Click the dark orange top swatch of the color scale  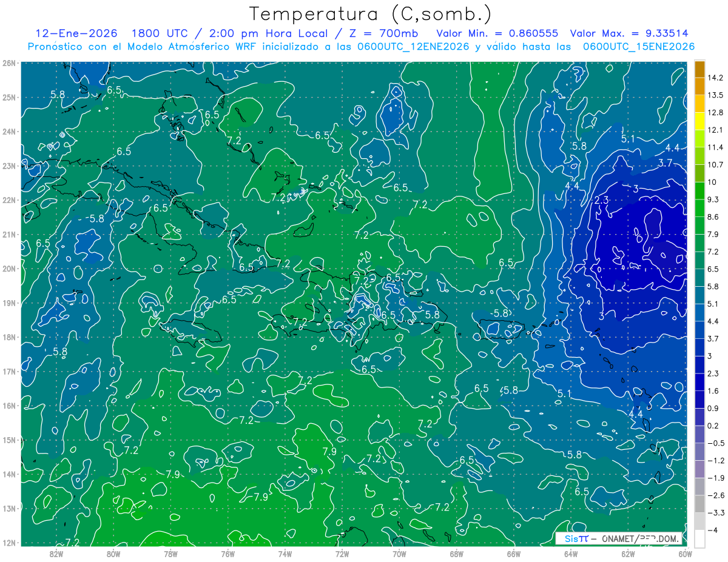pos(699,69)
